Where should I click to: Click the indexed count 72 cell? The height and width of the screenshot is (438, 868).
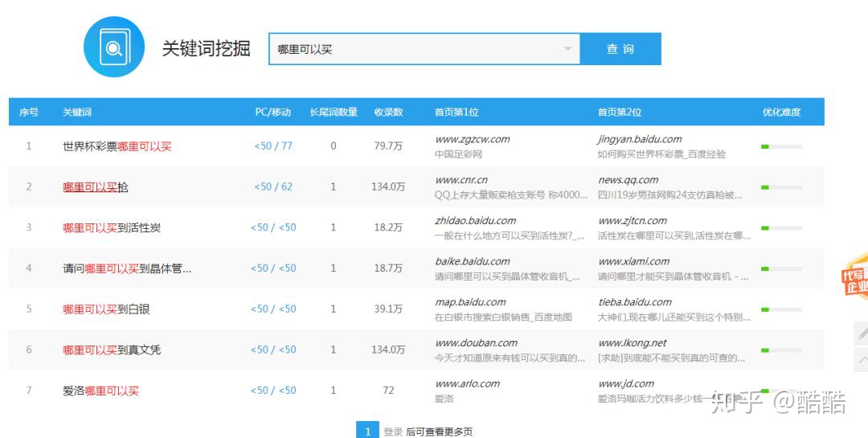pos(389,391)
